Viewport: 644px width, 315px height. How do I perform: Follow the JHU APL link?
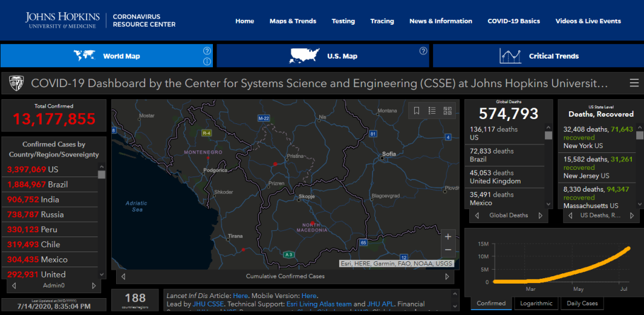(380, 304)
